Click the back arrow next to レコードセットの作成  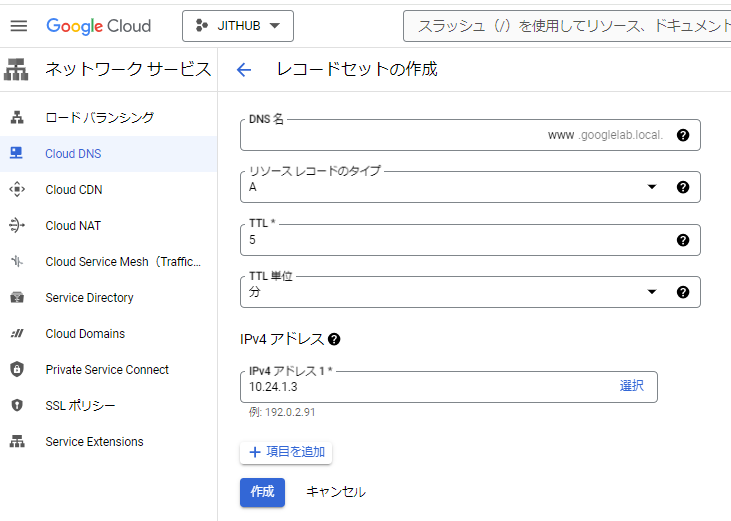(x=243, y=70)
